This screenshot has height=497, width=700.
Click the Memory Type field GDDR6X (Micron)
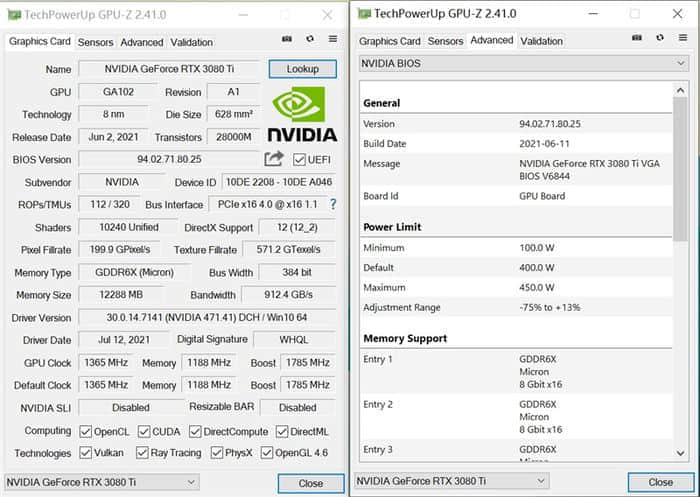click(134, 272)
